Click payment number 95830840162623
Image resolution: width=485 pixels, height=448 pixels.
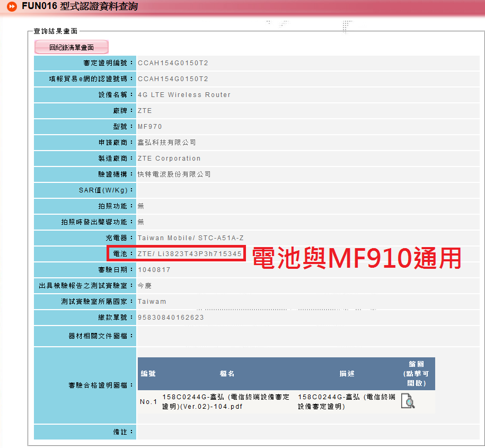[171, 318]
